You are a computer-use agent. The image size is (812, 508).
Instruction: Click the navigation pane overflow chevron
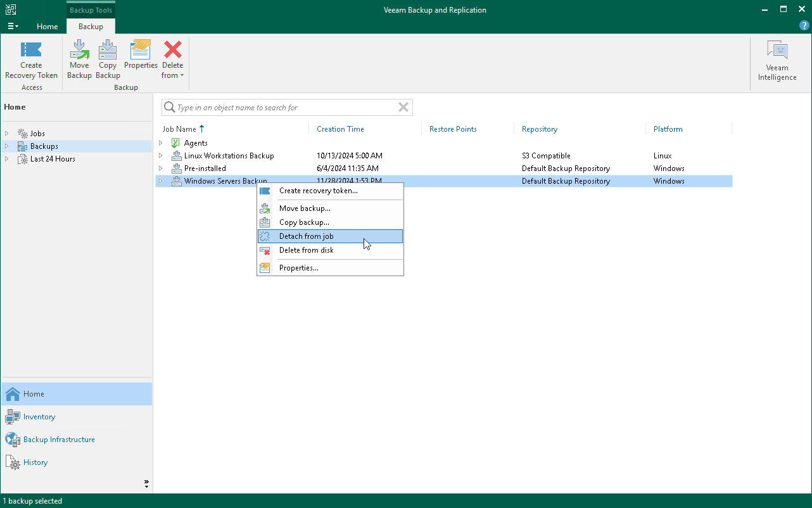[146, 483]
